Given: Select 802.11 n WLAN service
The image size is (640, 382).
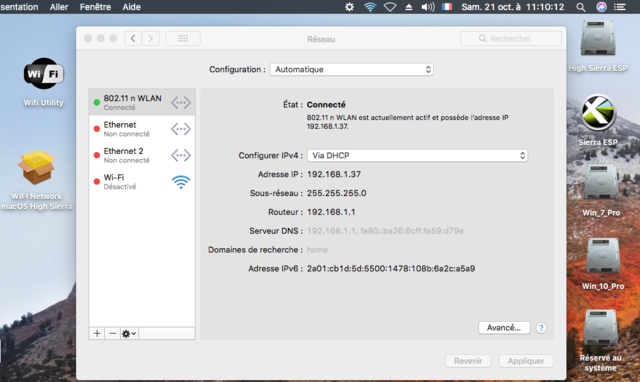Looking at the screenshot, I should (142, 102).
